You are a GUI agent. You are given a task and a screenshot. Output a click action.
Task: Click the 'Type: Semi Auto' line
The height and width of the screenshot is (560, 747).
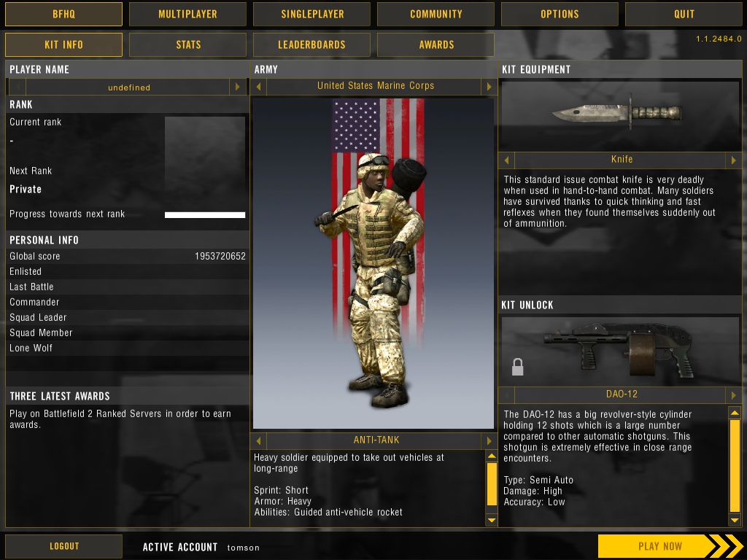(538, 480)
